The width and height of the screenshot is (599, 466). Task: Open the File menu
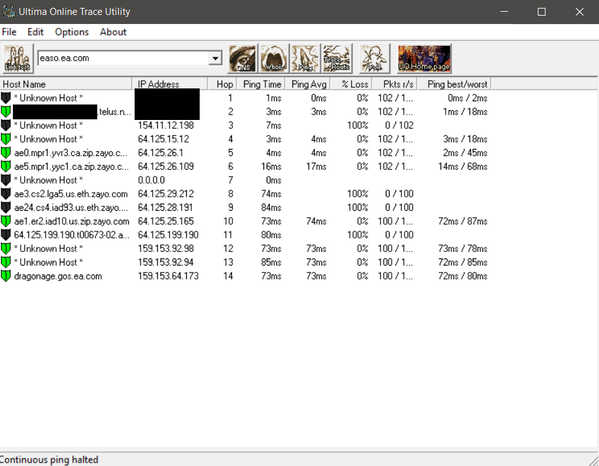tap(9, 32)
